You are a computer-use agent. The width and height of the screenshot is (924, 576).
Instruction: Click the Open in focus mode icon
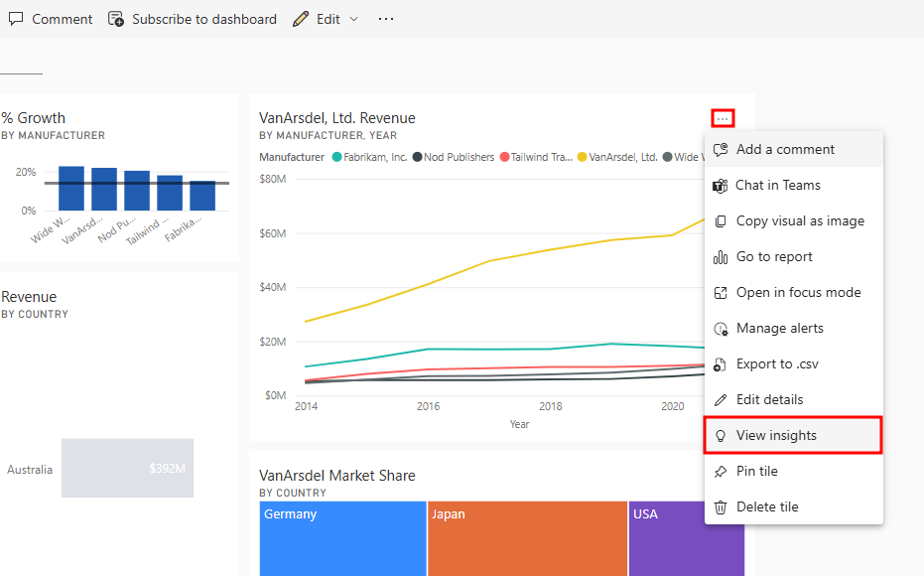tap(721, 293)
